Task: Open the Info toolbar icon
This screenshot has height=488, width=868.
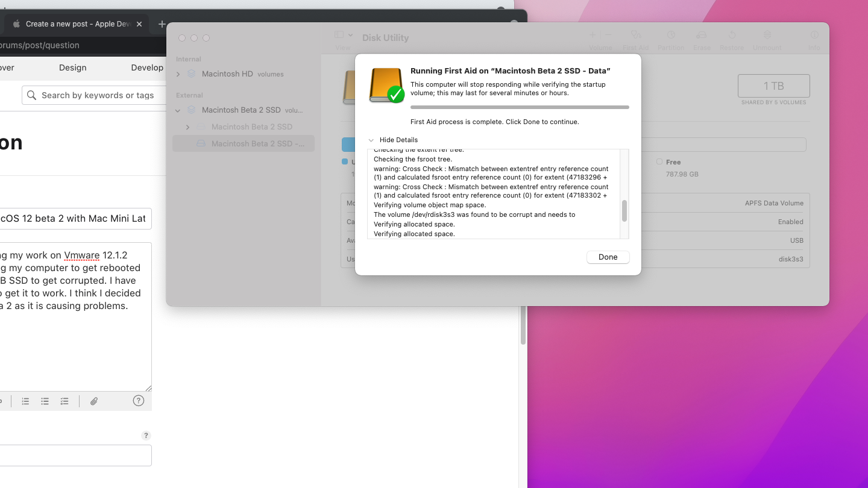Action: pyautogui.click(x=814, y=36)
